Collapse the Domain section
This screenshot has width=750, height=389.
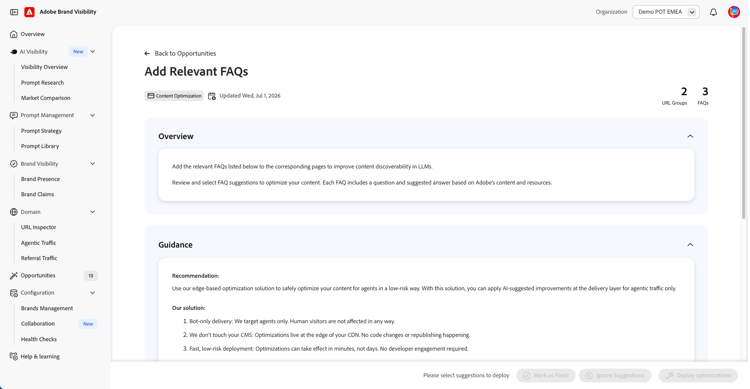click(x=92, y=212)
